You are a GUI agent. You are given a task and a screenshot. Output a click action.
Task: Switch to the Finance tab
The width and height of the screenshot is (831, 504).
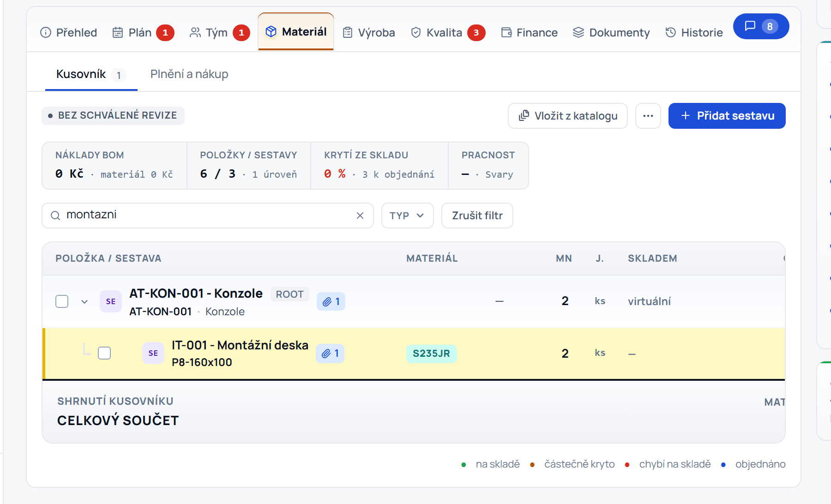tap(530, 32)
